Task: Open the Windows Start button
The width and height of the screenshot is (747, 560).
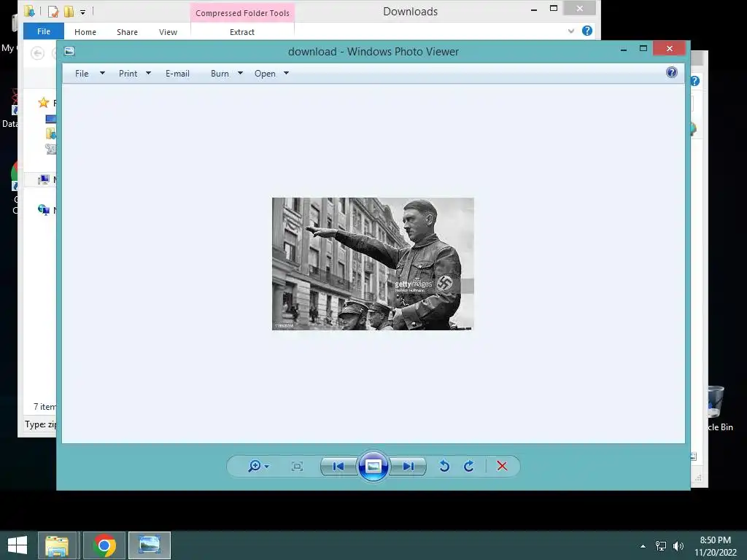Action: coord(18,545)
